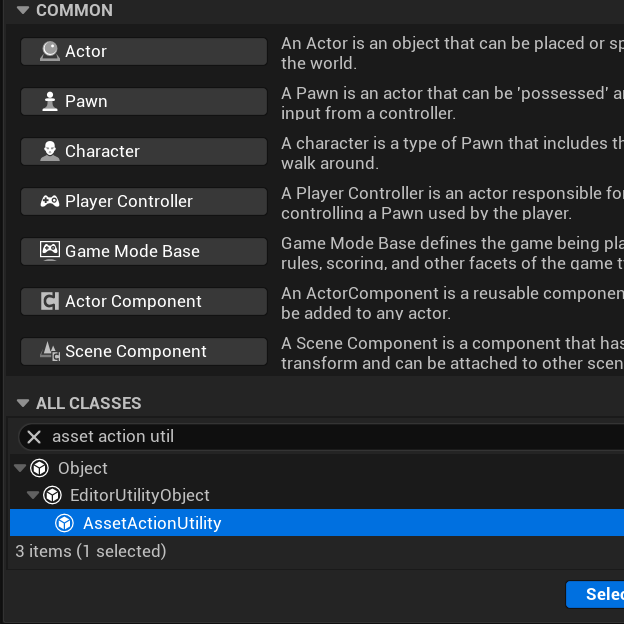Image resolution: width=624 pixels, height=624 pixels.
Task: Collapse the Object tree node
Action: click(x=20, y=468)
